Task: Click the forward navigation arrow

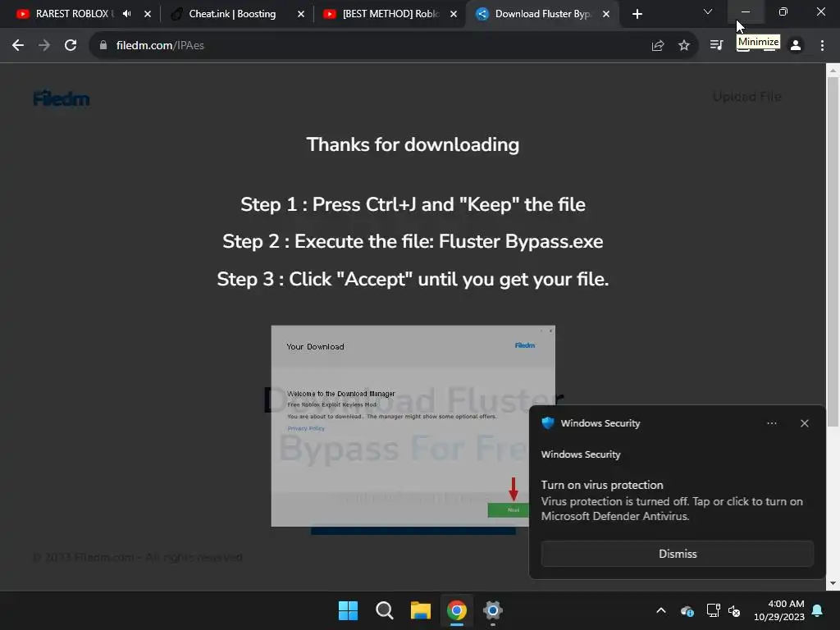Action: point(44,46)
